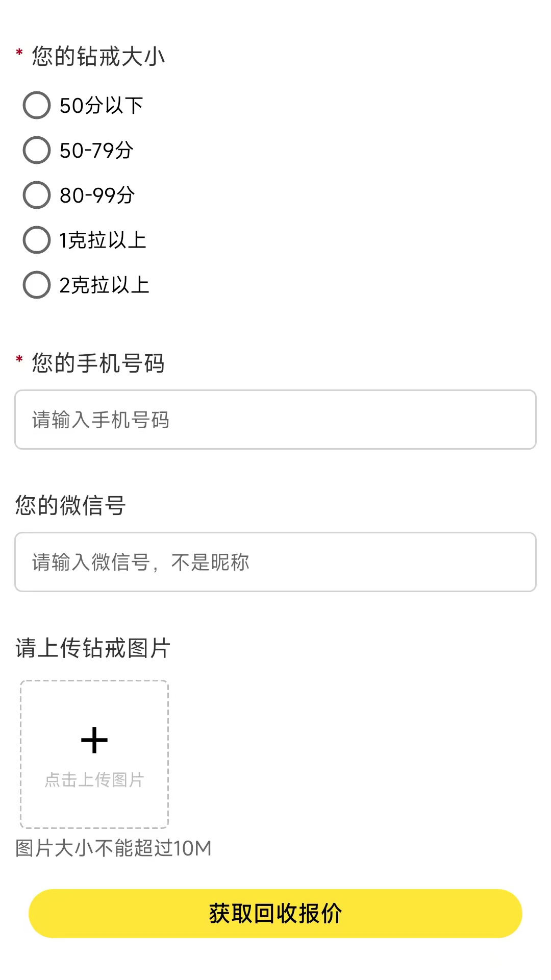Focus the 请输入手机号码 phone field
The width and height of the screenshot is (551, 980).
point(275,420)
